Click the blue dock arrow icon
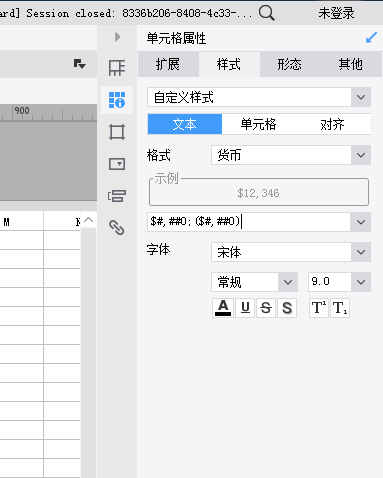The height and width of the screenshot is (478, 383). (371, 38)
